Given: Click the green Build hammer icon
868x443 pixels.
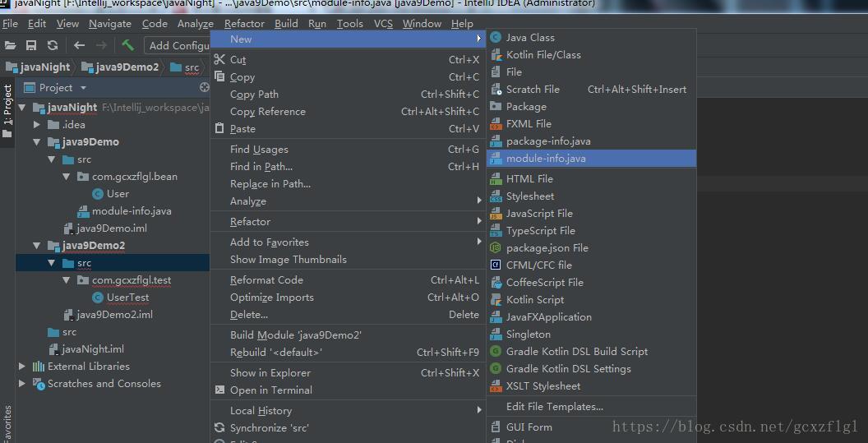Looking at the screenshot, I should (x=128, y=45).
